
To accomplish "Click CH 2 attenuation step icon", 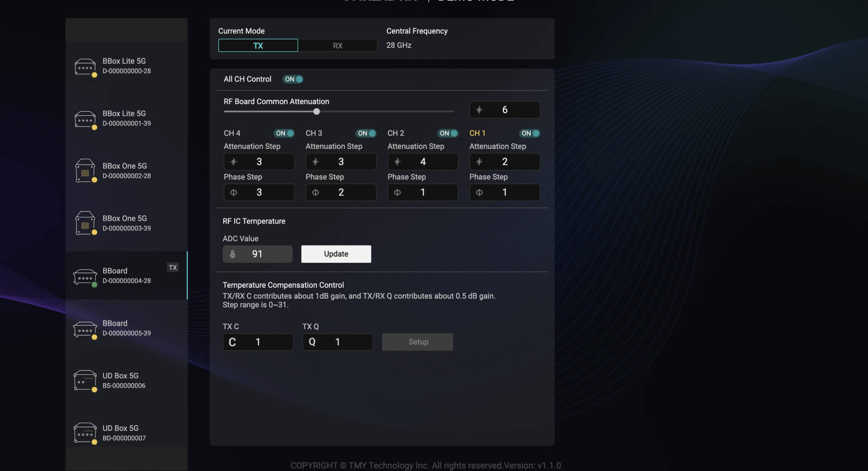I will (397, 162).
